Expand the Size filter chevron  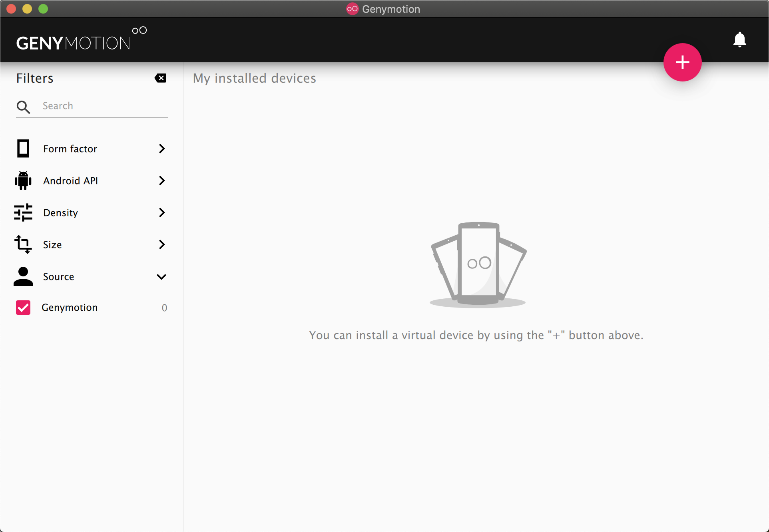[x=162, y=244]
